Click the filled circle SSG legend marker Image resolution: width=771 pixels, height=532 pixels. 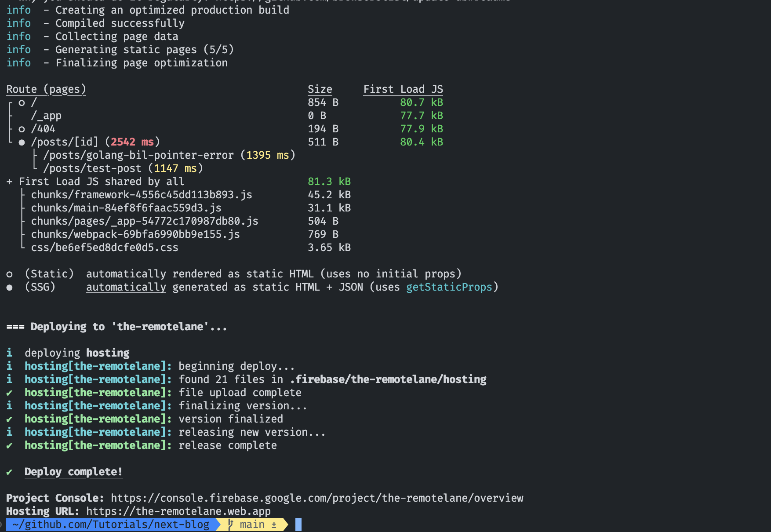pyautogui.click(x=9, y=287)
